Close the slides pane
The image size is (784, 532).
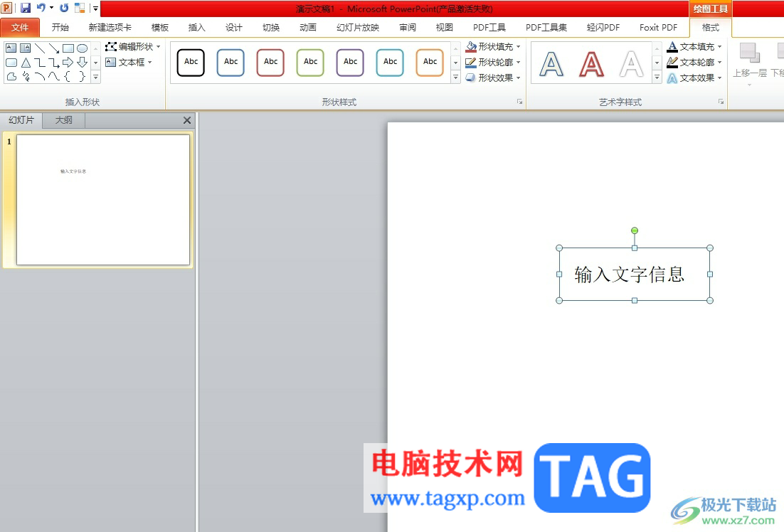pos(187,120)
